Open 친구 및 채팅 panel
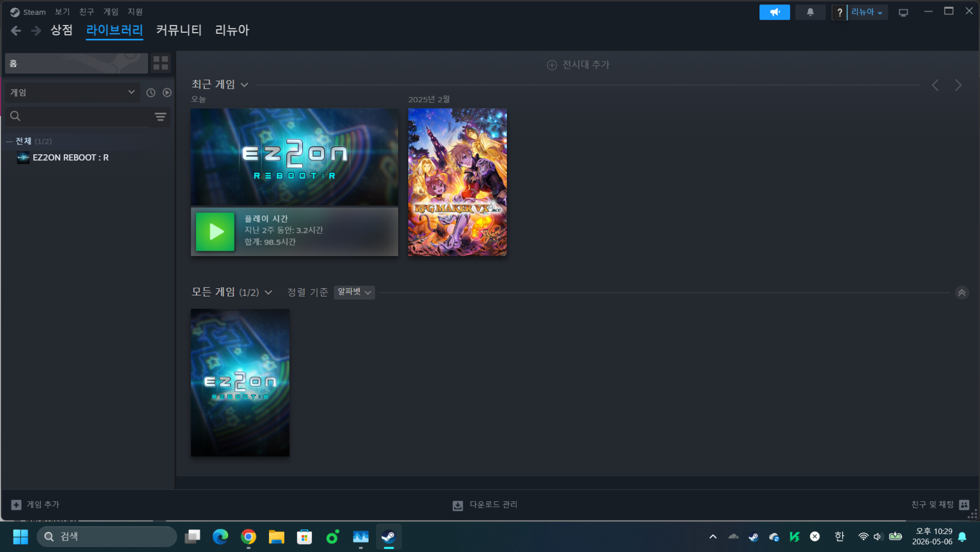Screen dimensions: 980x552 click(x=940, y=505)
